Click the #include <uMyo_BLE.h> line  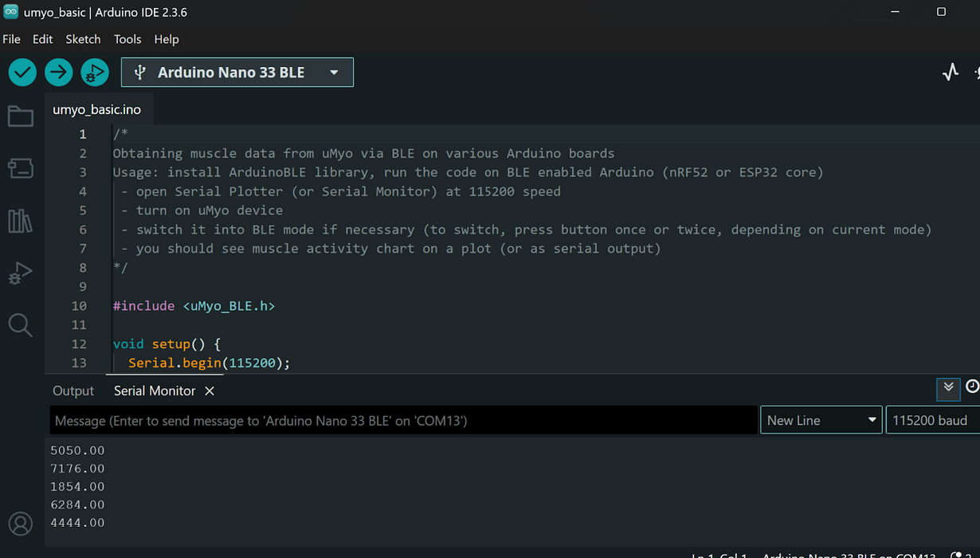194,306
